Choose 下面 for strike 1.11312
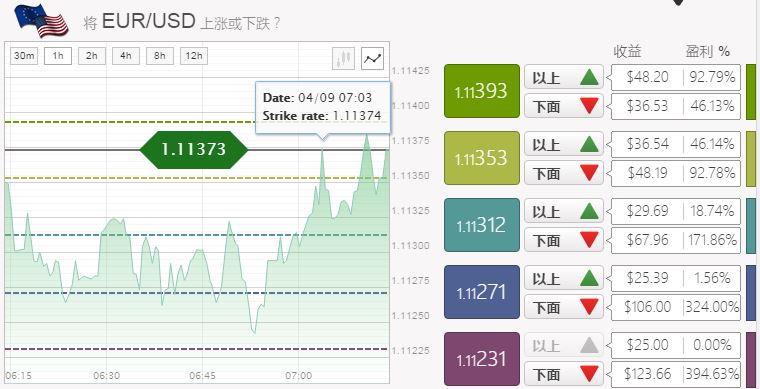The image size is (760, 389). click(564, 240)
